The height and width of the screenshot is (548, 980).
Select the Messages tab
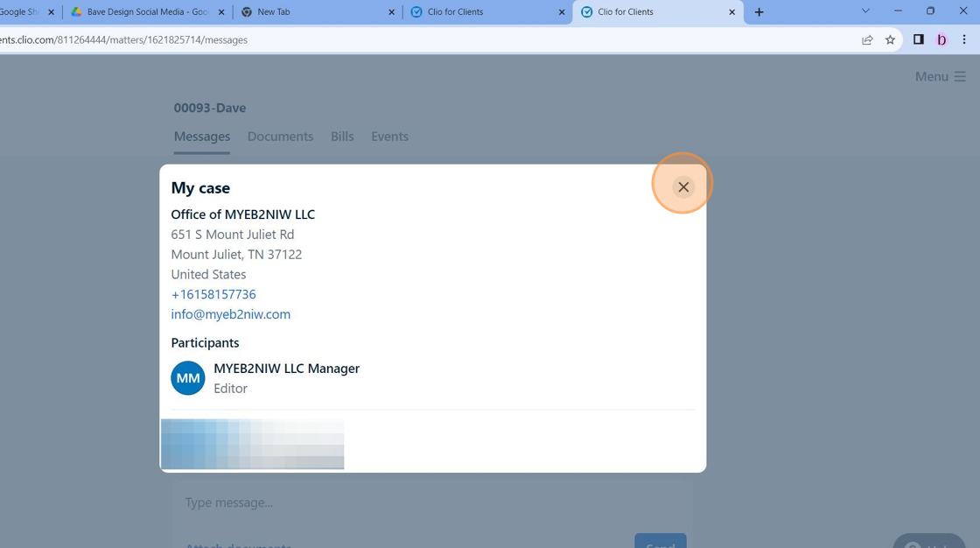(x=202, y=137)
